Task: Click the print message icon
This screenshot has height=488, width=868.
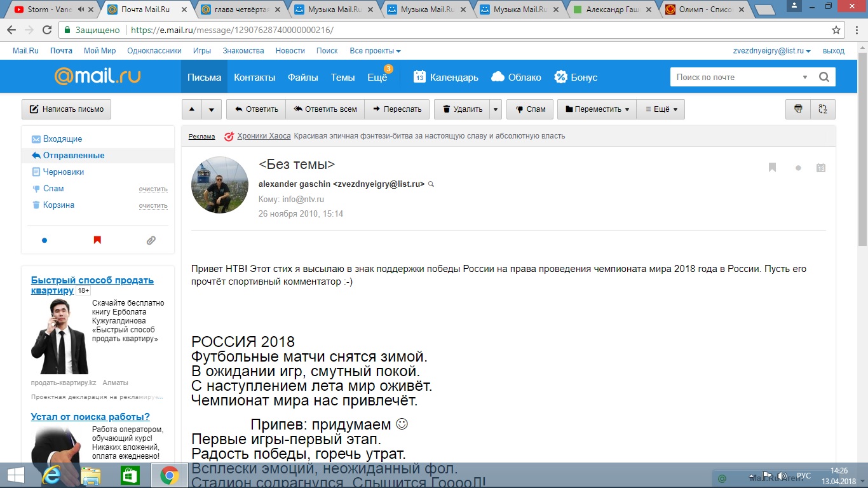Action: click(x=798, y=109)
